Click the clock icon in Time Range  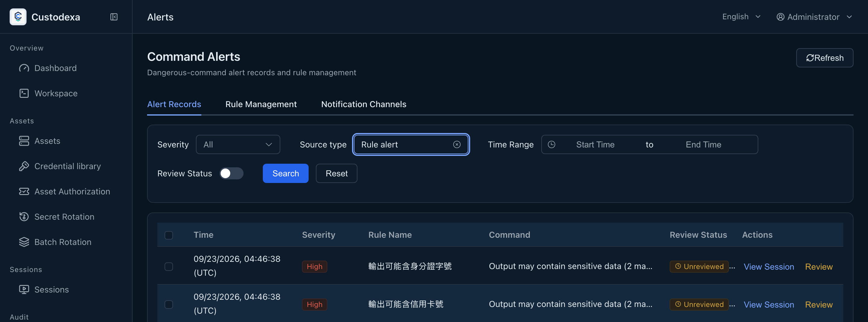point(551,144)
